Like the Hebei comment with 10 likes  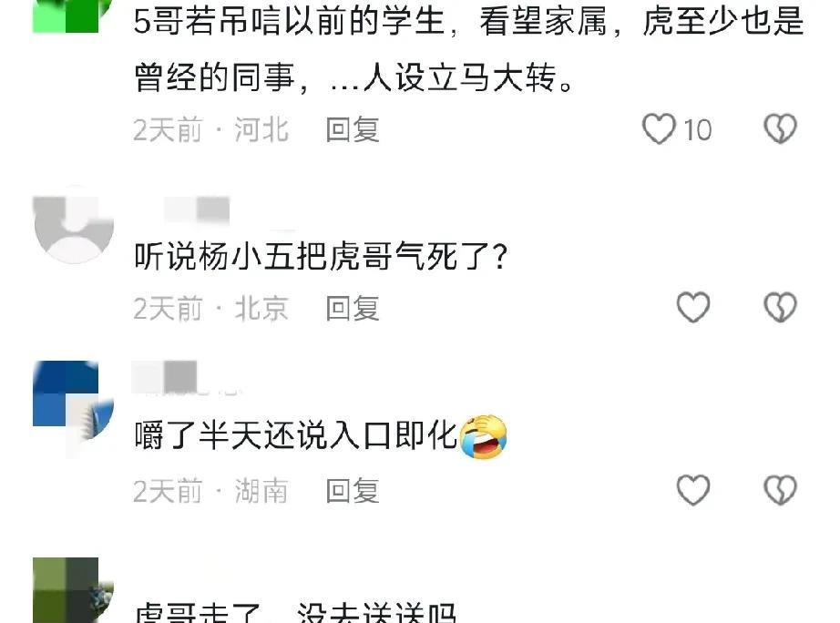(x=659, y=129)
